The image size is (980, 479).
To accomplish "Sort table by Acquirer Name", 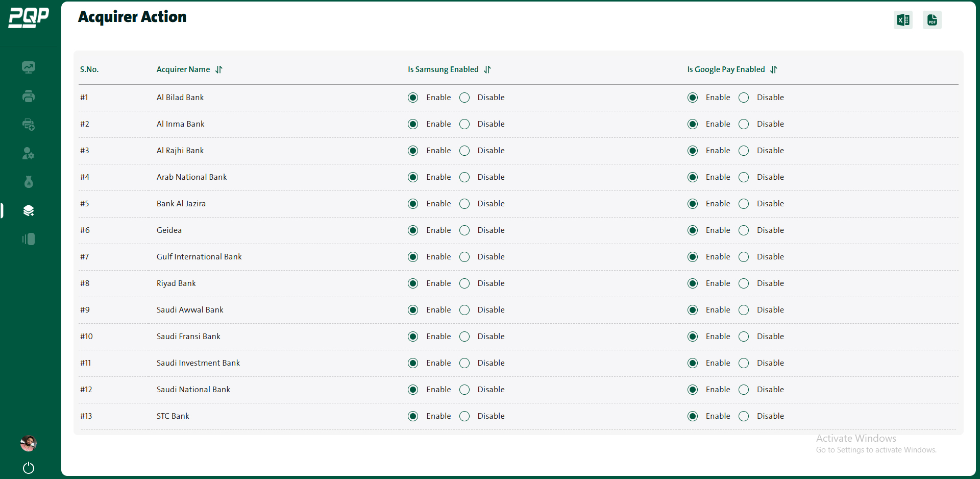I will [218, 69].
